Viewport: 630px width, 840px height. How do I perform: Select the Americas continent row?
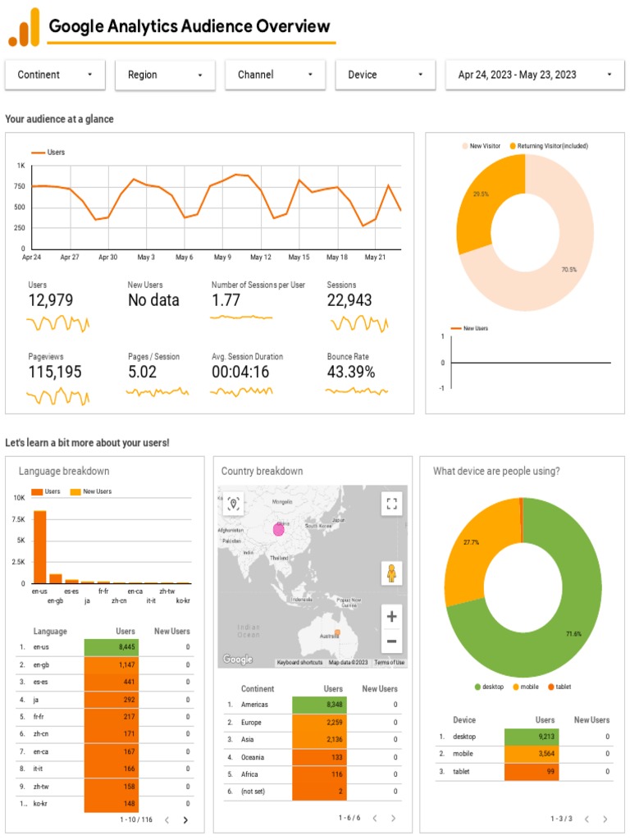313,705
